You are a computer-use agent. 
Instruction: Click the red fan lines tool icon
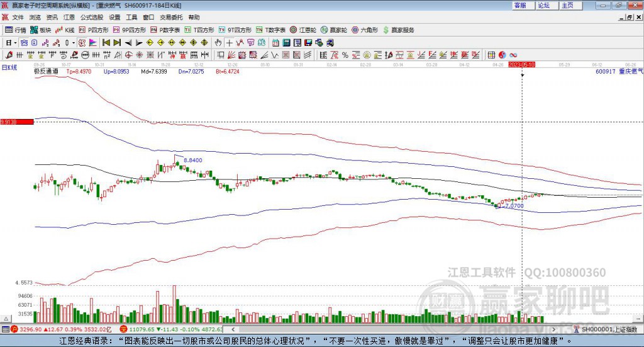click(231, 55)
